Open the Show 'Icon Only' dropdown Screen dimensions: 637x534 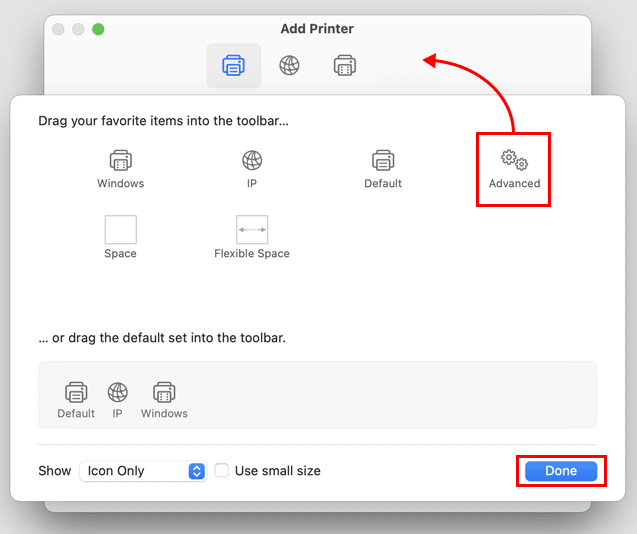(143, 471)
